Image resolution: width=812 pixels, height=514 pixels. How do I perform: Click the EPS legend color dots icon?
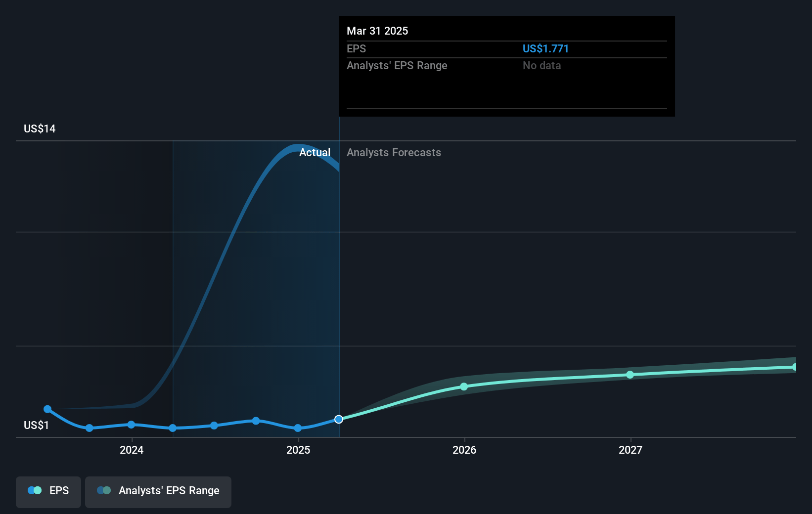pyautogui.click(x=35, y=490)
